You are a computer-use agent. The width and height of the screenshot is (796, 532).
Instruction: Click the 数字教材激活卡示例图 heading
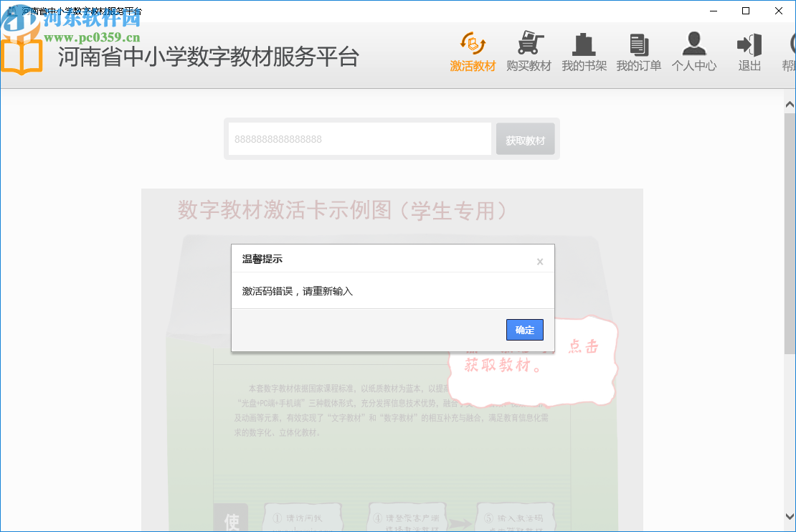(x=342, y=209)
